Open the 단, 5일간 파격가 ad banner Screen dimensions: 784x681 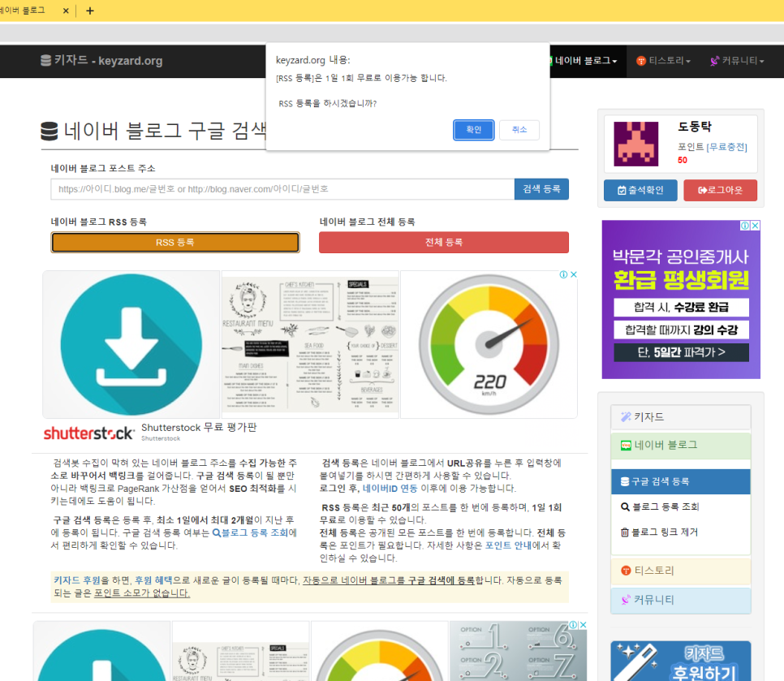681,352
